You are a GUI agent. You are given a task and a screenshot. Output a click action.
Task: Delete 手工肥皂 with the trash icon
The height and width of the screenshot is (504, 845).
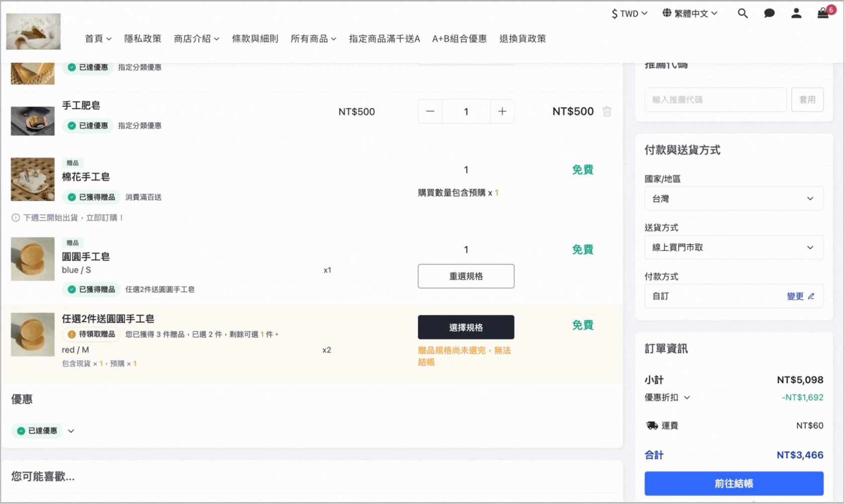607,111
